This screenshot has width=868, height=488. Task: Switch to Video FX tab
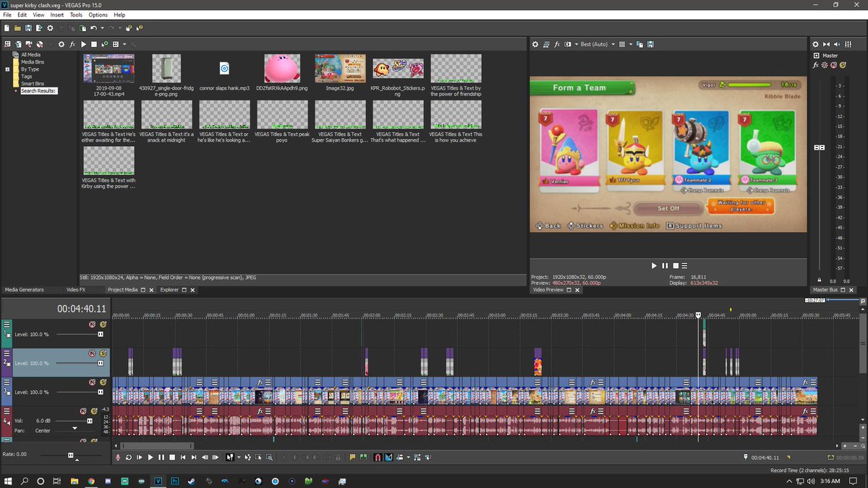coord(76,290)
